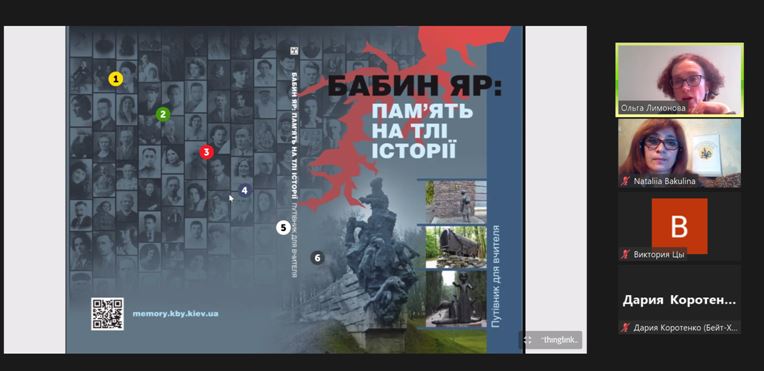This screenshot has width=764, height=371.
Task: Click the bottom statue photo on cover
Action: [456, 298]
